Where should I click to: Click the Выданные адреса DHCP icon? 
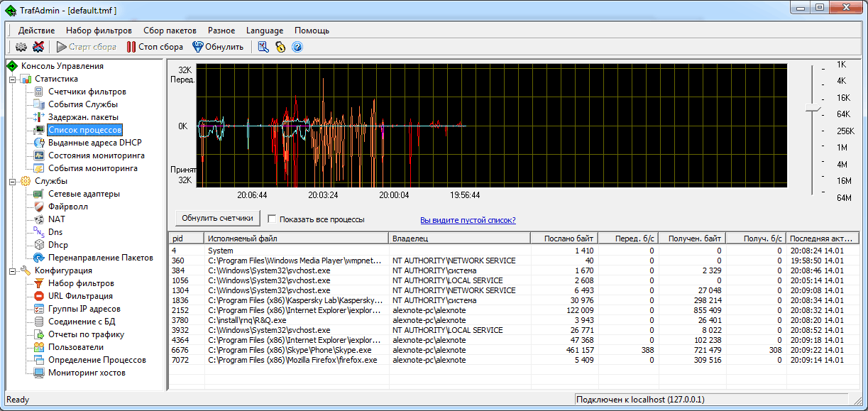(39, 143)
